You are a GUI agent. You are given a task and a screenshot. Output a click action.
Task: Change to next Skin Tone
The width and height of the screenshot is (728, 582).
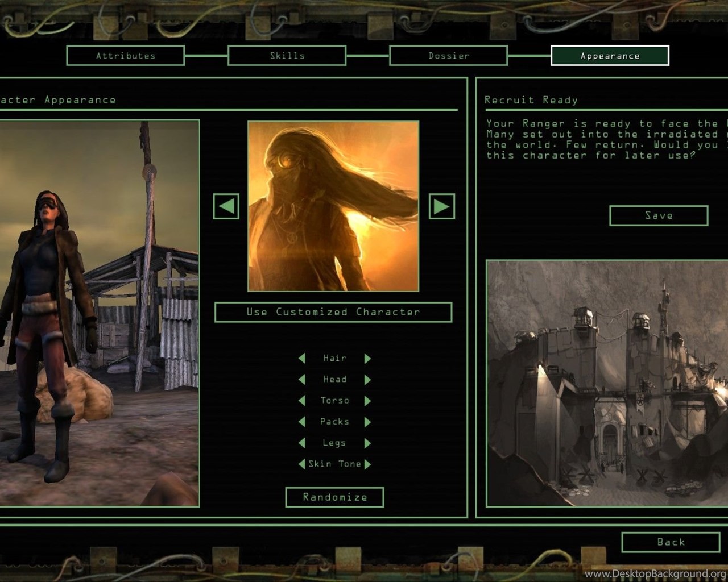[367, 464]
